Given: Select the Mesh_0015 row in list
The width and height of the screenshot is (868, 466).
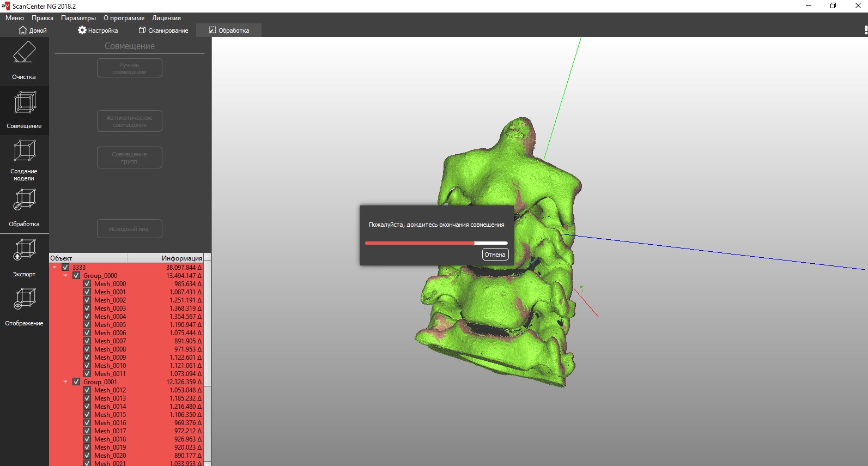Looking at the screenshot, I should (110, 415).
